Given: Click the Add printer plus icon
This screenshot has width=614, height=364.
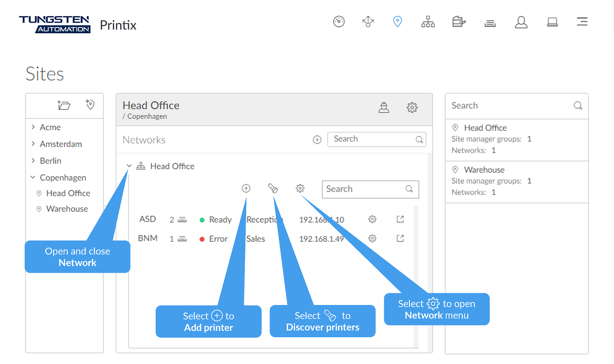Looking at the screenshot, I should coord(246,189).
